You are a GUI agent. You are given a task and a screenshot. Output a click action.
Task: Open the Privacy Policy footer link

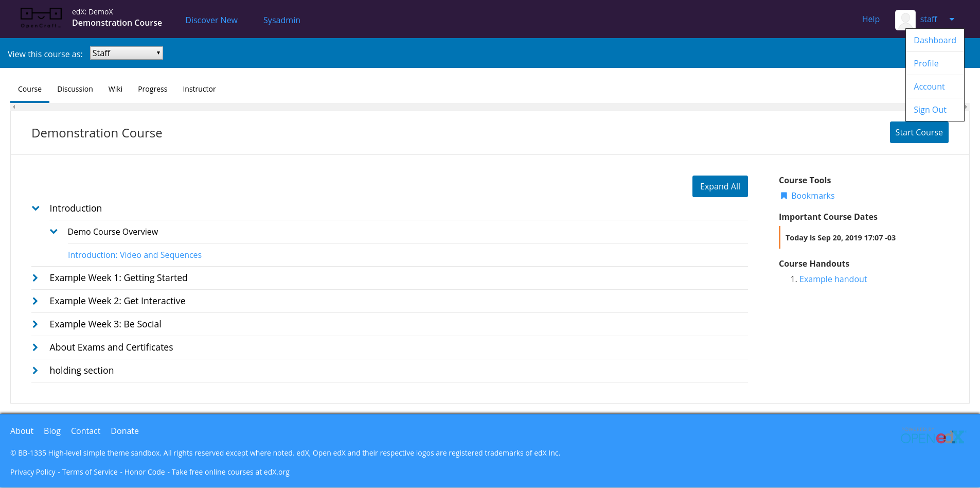(33, 472)
